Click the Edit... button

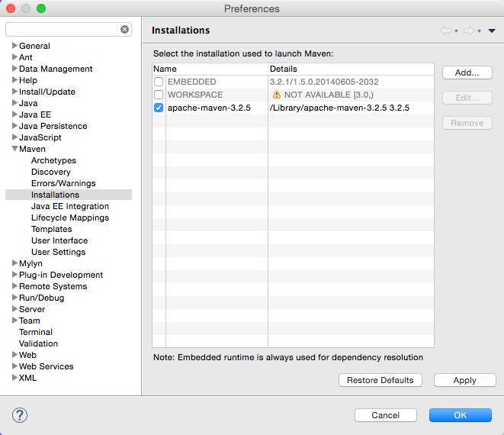tap(467, 98)
